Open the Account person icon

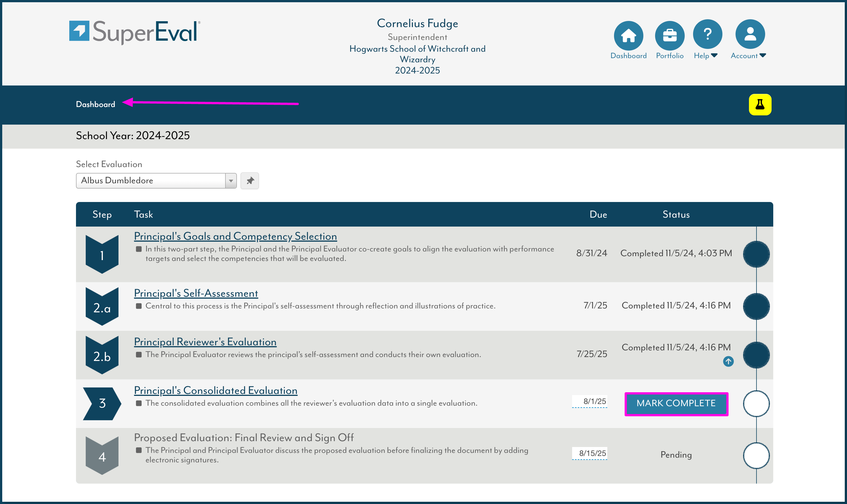(x=750, y=34)
